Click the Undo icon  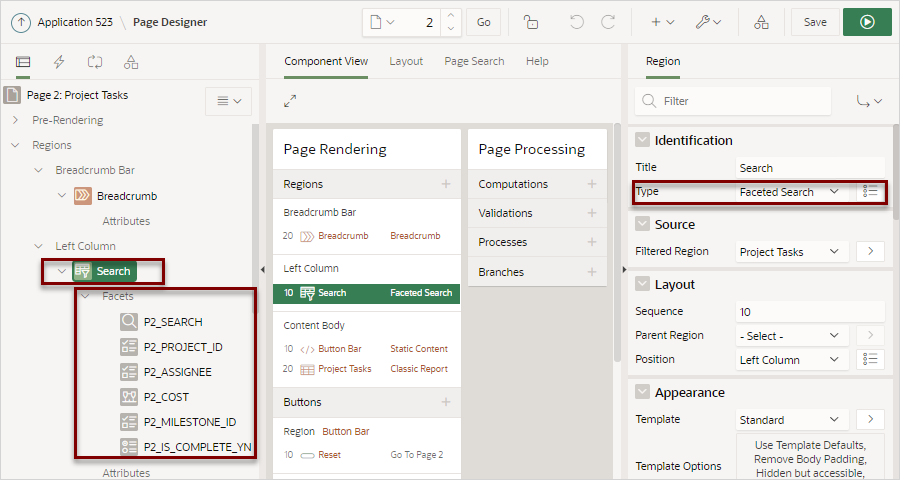[x=577, y=22]
